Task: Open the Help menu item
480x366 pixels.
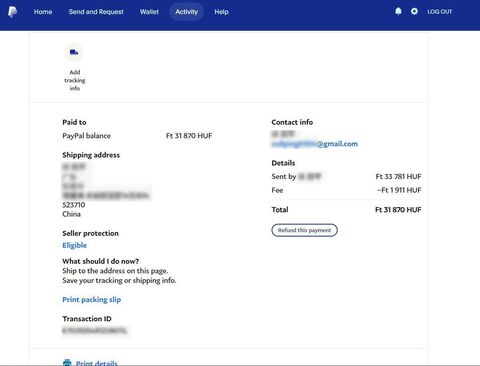Action: pyautogui.click(x=221, y=12)
